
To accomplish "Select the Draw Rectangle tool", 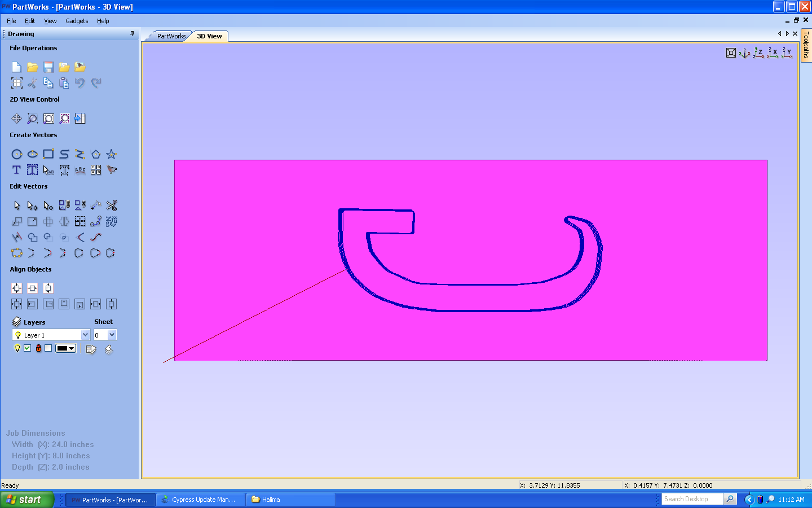I will pyautogui.click(x=48, y=154).
